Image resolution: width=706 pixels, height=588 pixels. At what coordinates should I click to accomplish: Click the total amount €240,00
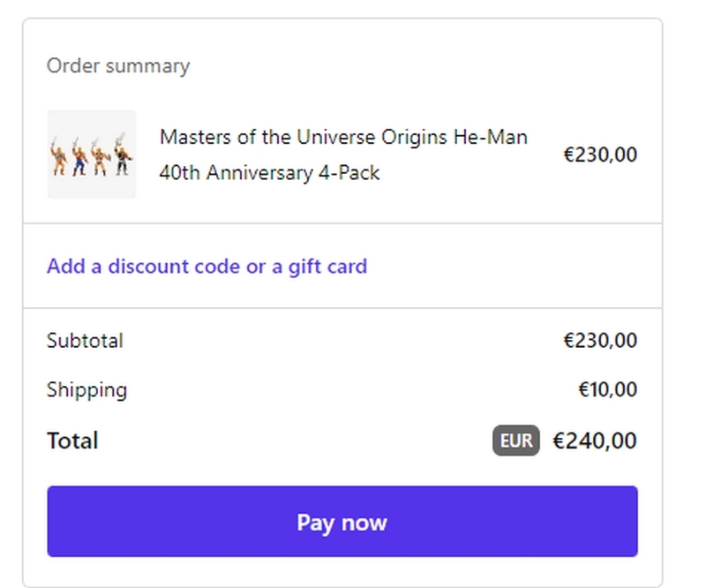[x=595, y=441]
